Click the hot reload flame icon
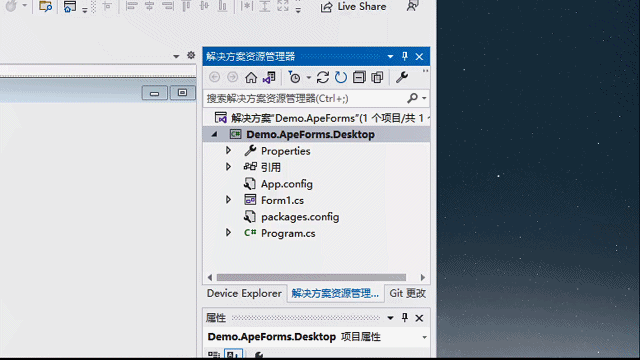The height and width of the screenshot is (360, 640). [11, 6]
